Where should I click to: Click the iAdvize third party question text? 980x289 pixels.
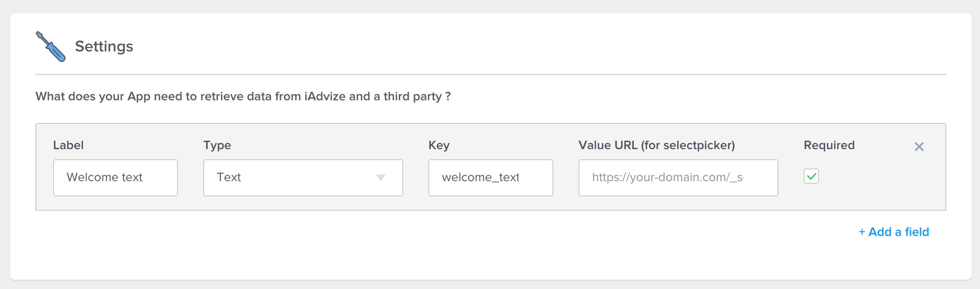click(243, 96)
